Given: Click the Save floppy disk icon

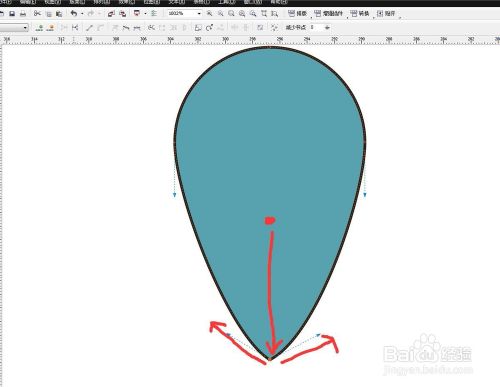Looking at the screenshot, I should [12, 14].
